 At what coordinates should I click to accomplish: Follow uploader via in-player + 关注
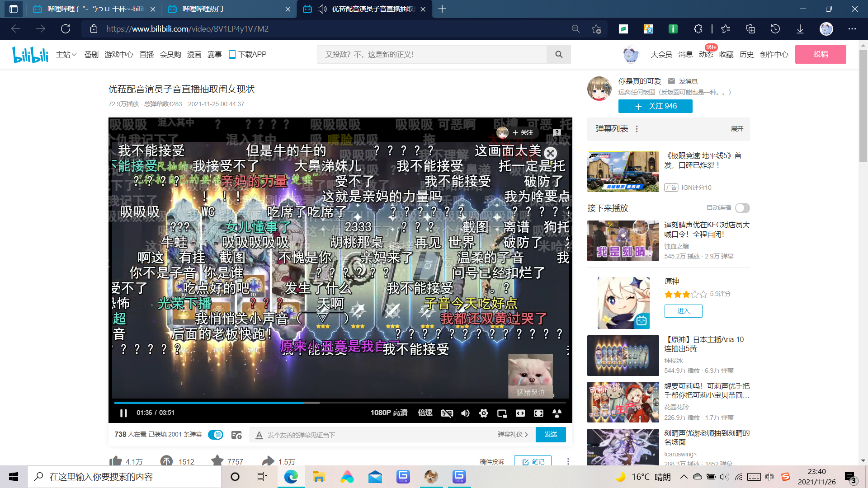pyautogui.click(x=523, y=132)
